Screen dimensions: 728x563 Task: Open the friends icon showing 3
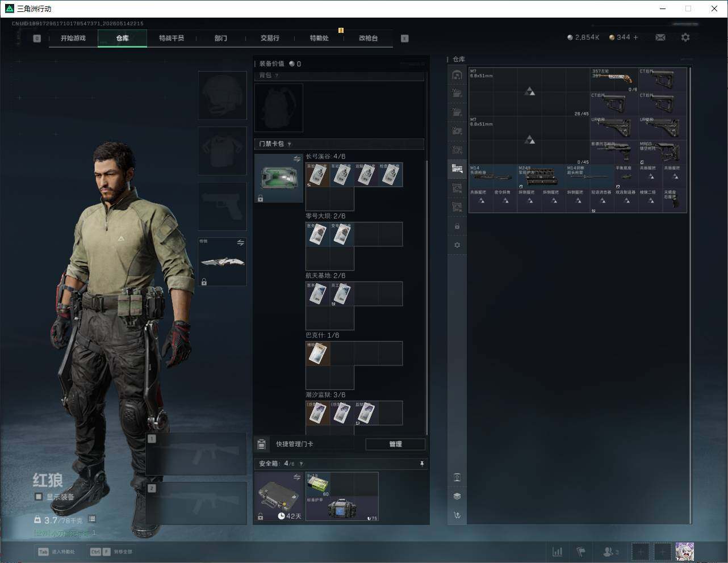click(x=611, y=552)
